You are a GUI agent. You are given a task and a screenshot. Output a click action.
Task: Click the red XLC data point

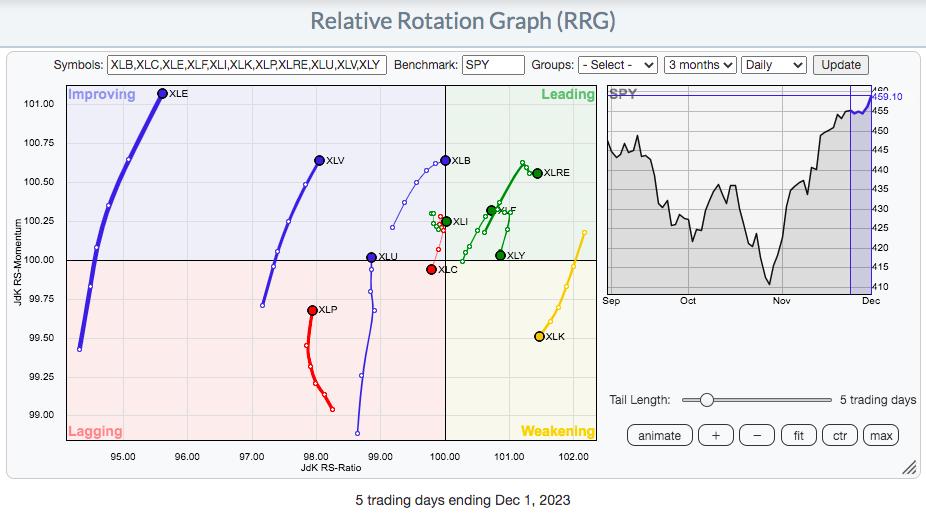431,269
